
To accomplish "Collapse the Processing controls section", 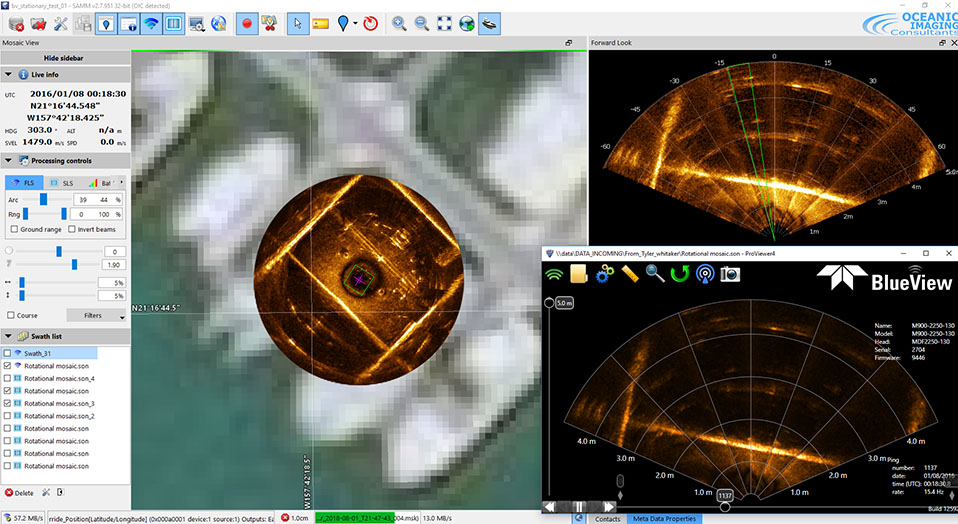I will [x=8, y=161].
